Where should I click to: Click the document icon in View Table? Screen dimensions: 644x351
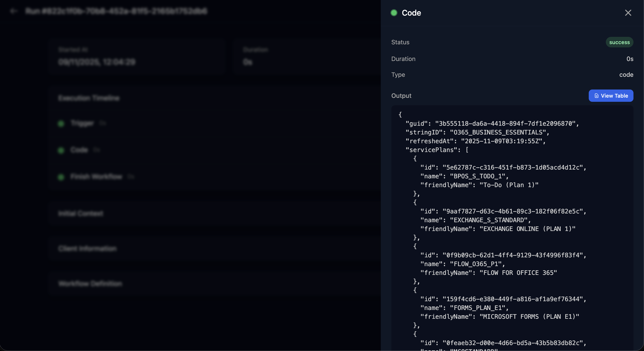(596, 96)
